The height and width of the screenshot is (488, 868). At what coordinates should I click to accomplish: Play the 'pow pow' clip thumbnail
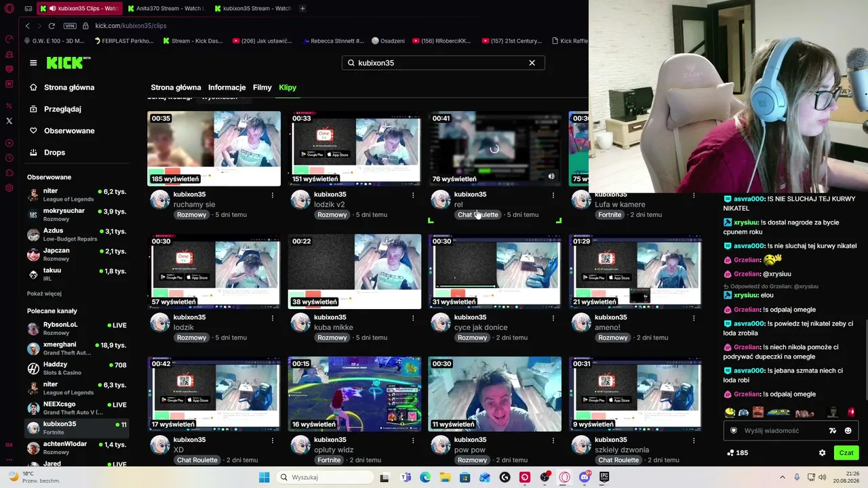pos(495,394)
